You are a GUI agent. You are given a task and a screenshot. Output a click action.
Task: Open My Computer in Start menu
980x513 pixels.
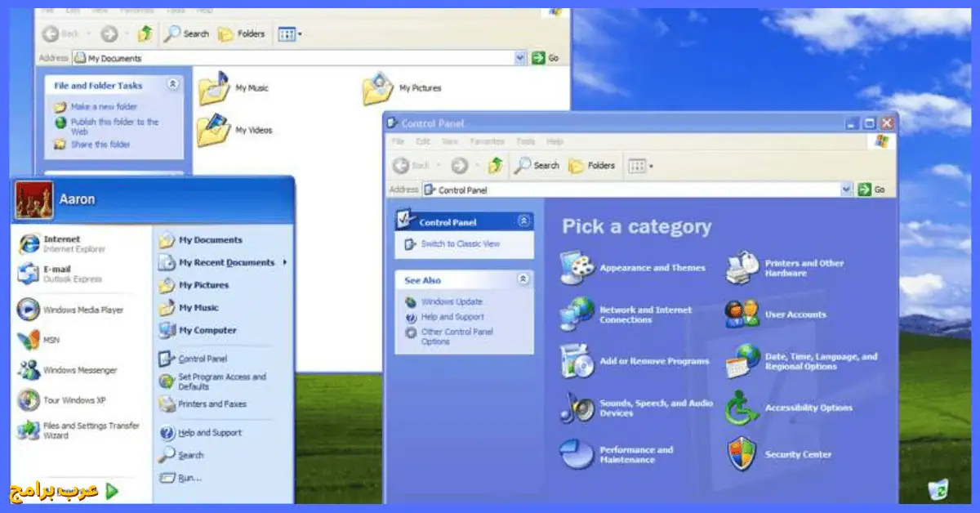[x=197, y=330]
